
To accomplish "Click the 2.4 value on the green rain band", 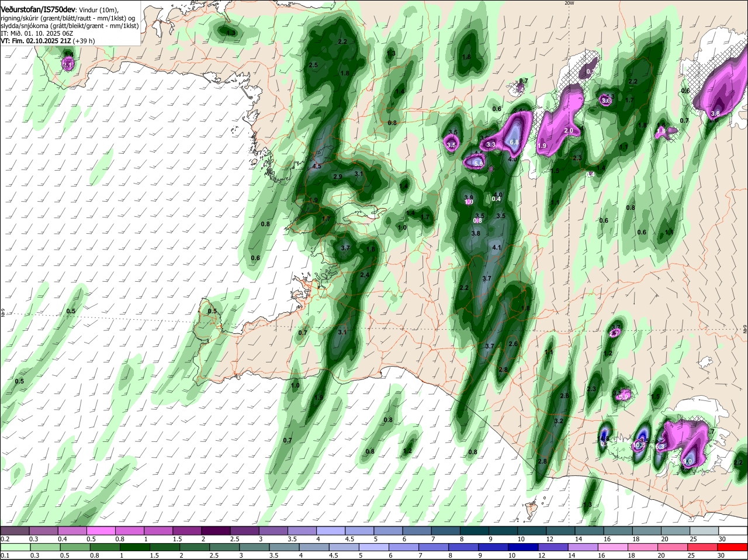I will tap(365, 275).
